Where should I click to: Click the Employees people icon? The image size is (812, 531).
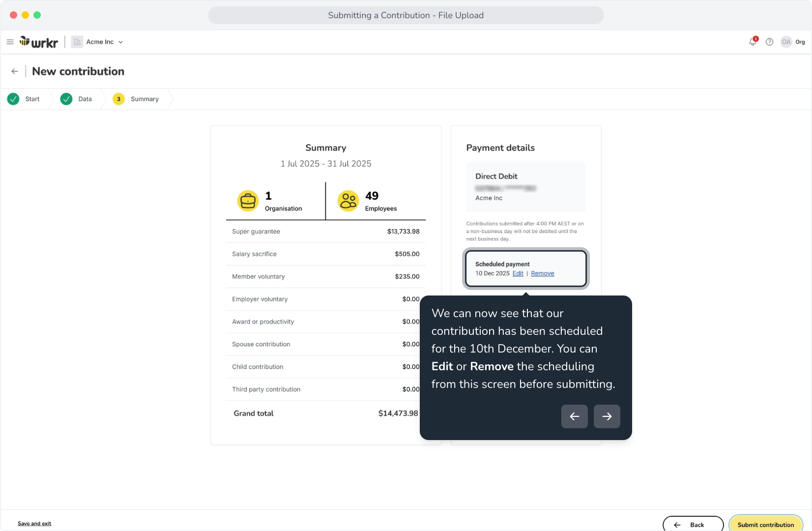coord(348,201)
